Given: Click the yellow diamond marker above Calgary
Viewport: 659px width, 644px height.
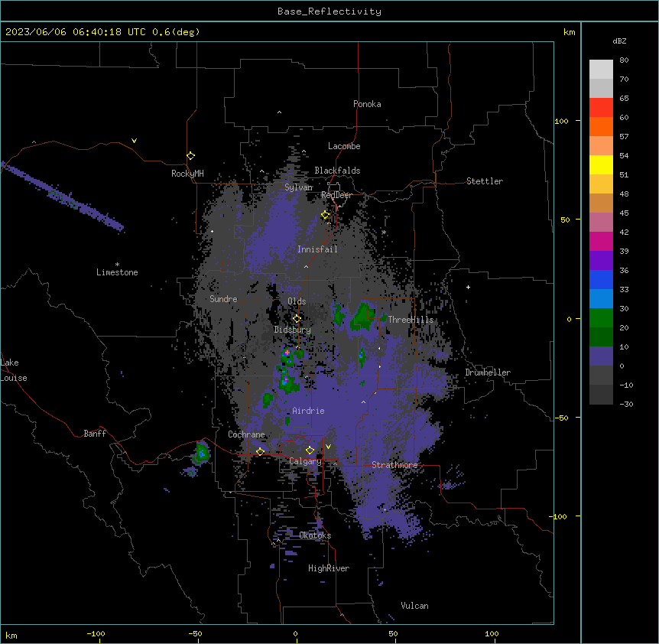Looking at the screenshot, I should pos(310,450).
